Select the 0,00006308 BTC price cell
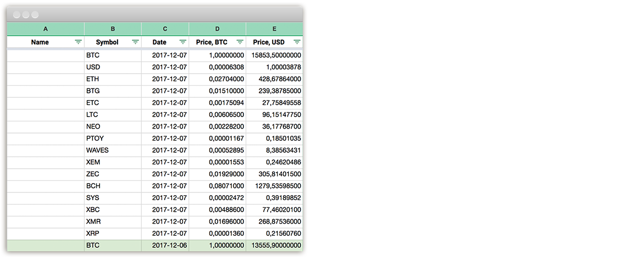The image size is (644, 260). click(x=217, y=67)
